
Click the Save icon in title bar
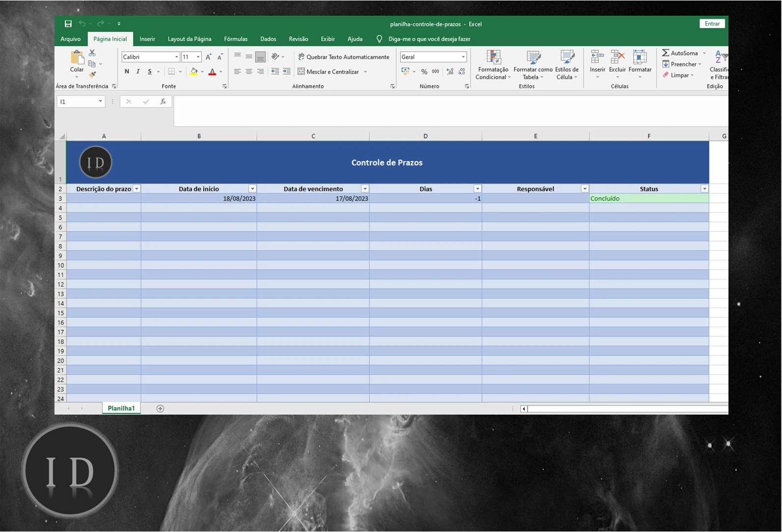tap(68, 24)
